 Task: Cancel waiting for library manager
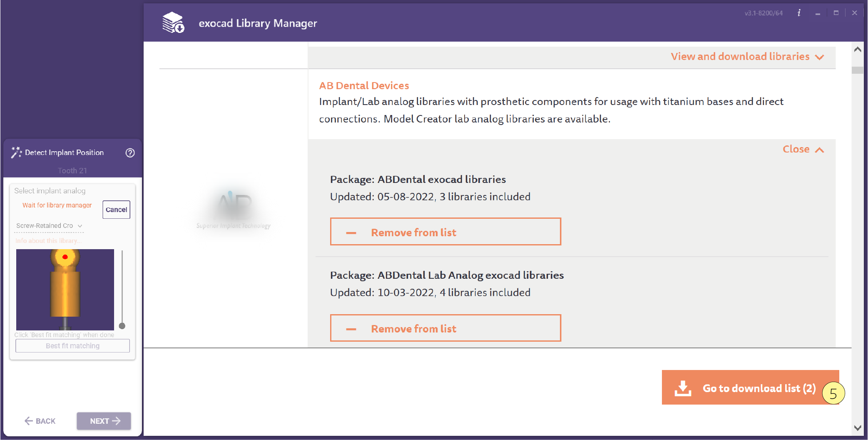point(116,210)
